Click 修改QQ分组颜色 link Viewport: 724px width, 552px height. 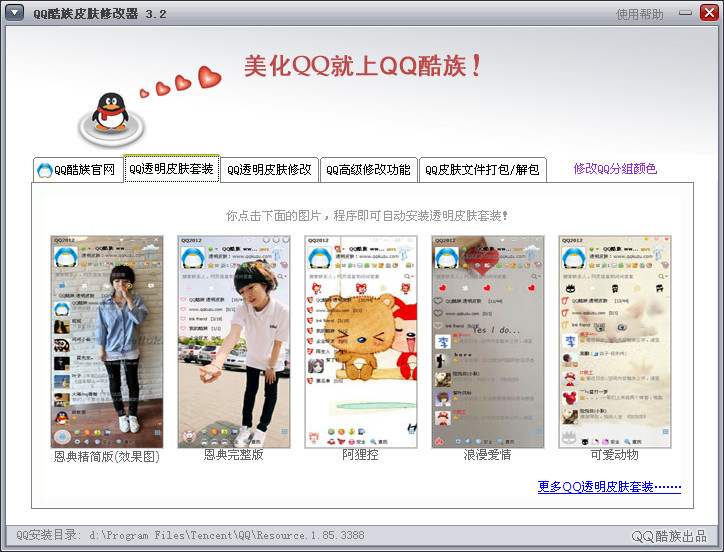click(615, 169)
